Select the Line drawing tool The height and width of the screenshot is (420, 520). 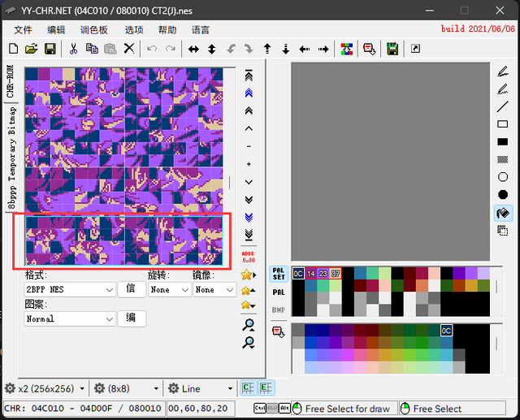click(x=503, y=106)
